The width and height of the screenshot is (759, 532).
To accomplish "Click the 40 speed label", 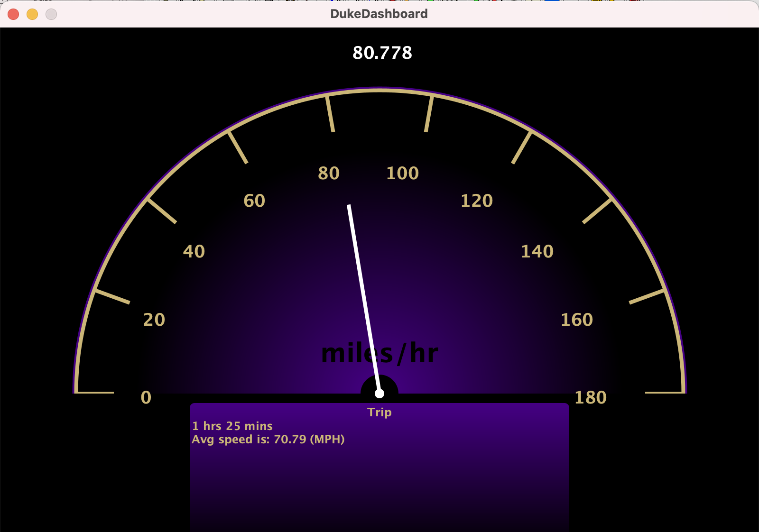I will pyautogui.click(x=194, y=251).
